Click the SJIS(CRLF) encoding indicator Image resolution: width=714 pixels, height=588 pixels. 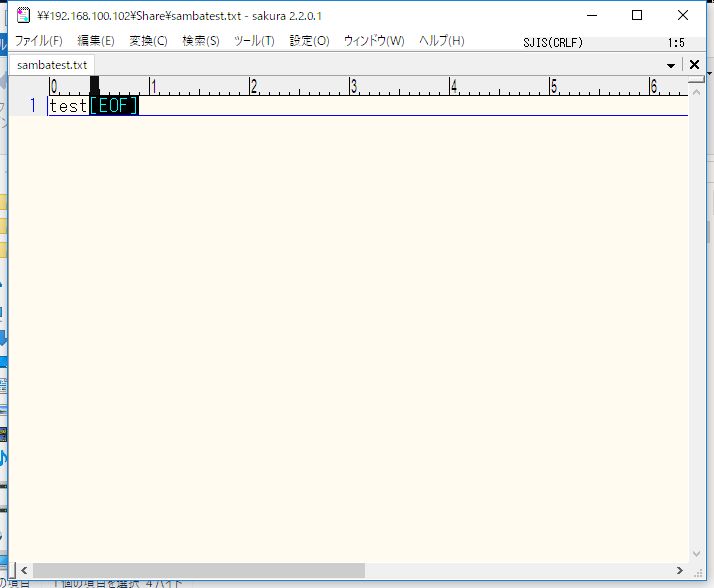(553, 43)
